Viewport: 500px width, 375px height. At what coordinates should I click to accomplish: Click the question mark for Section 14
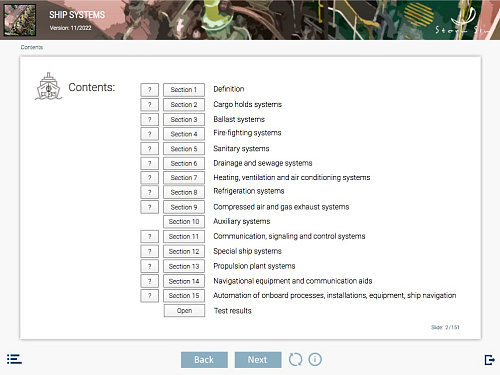149,281
